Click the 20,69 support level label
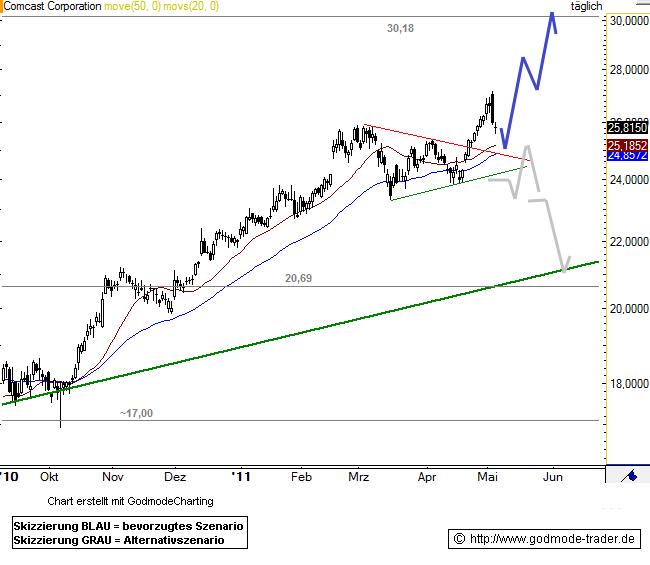 (298, 279)
